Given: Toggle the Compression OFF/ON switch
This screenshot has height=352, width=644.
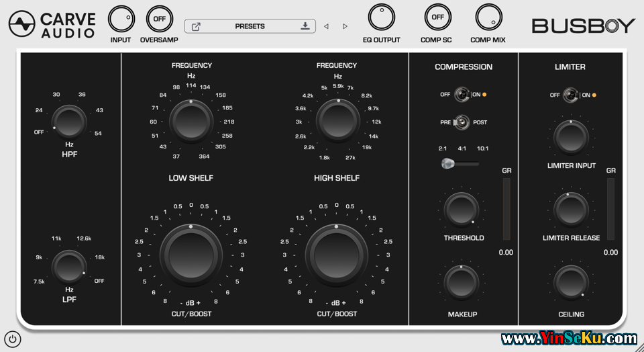Looking at the screenshot, I should click(x=462, y=95).
